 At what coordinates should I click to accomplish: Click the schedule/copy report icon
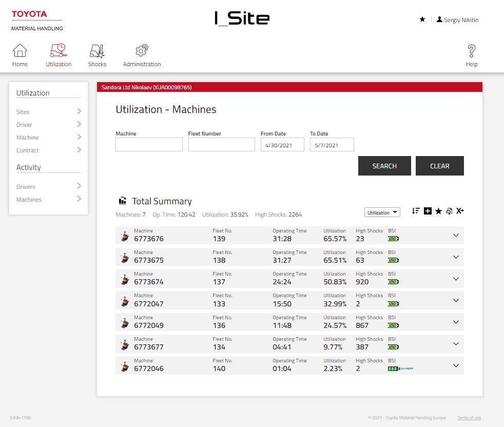pyautogui.click(x=449, y=211)
